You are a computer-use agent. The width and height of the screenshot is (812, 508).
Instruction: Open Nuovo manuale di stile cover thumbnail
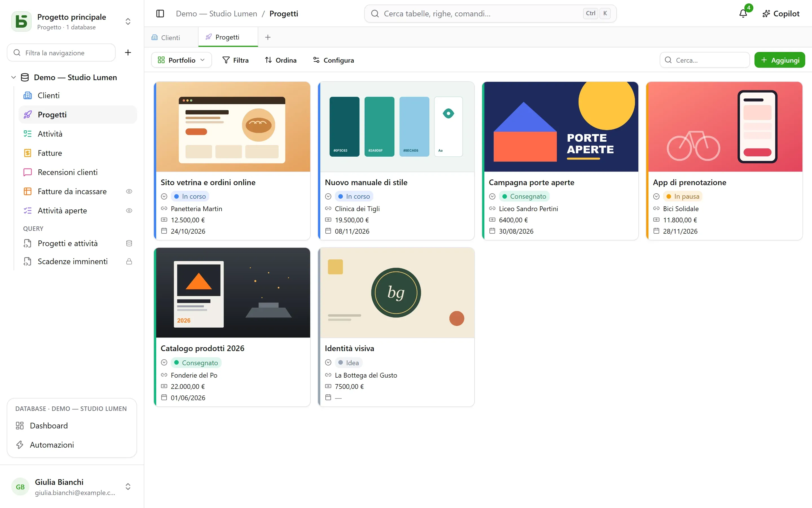[397, 127]
